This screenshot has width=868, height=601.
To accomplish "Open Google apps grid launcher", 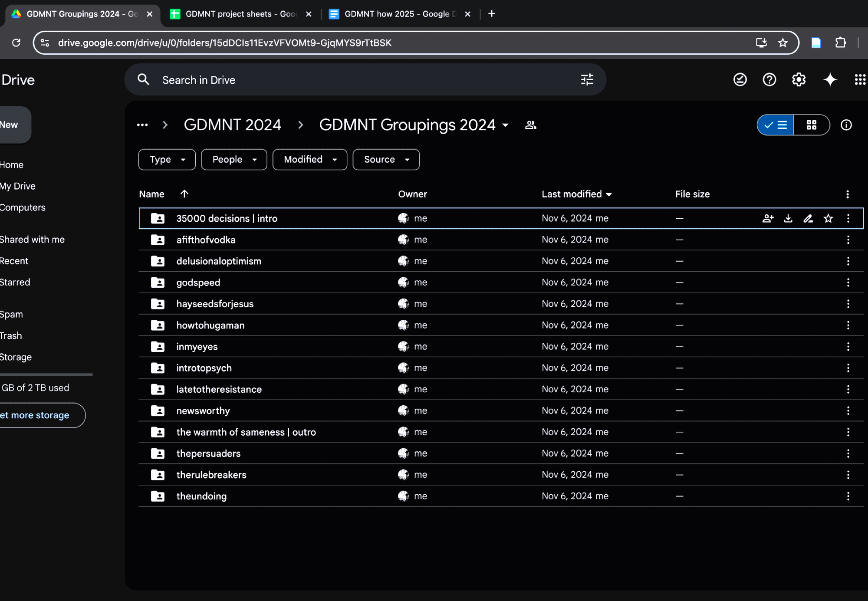I will click(859, 80).
